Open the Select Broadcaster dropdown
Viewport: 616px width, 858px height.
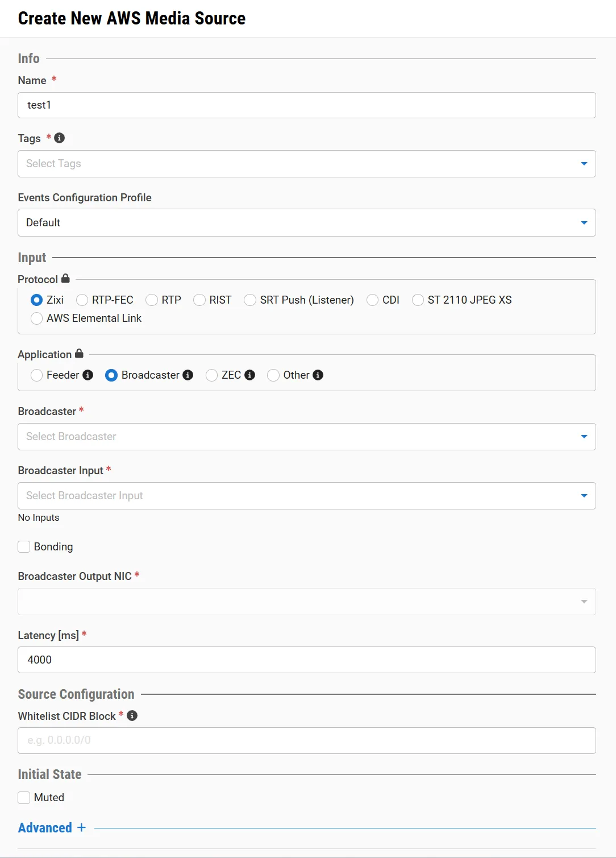[x=307, y=437]
